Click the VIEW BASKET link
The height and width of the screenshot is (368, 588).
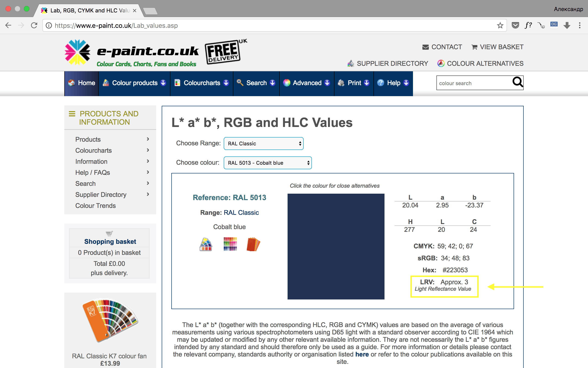coord(497,47)
